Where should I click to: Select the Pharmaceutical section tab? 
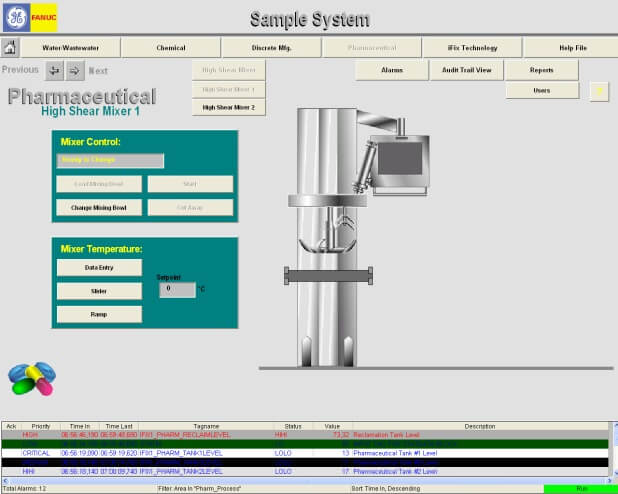pyautogui.click(x=372, y=48)
